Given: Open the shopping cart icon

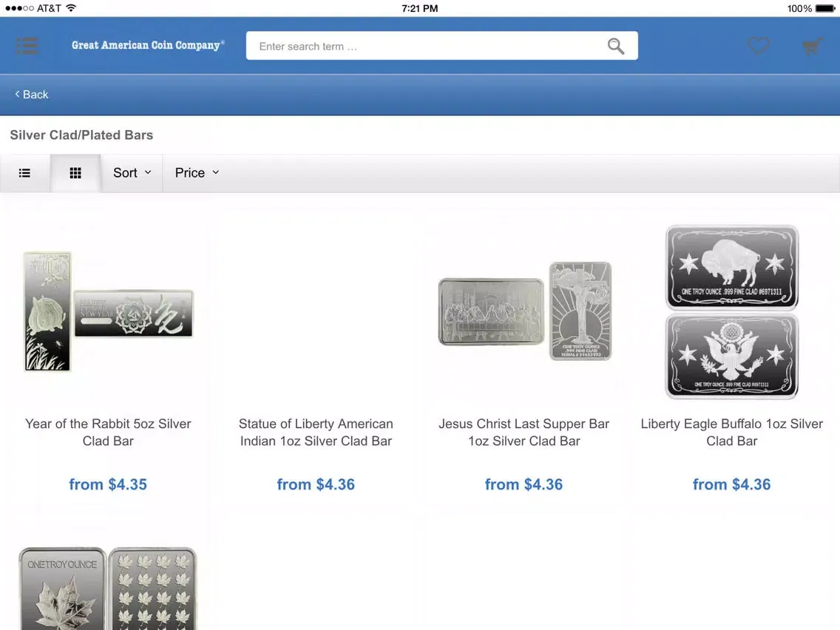Looking at the screenshot, I should (812, 47).
